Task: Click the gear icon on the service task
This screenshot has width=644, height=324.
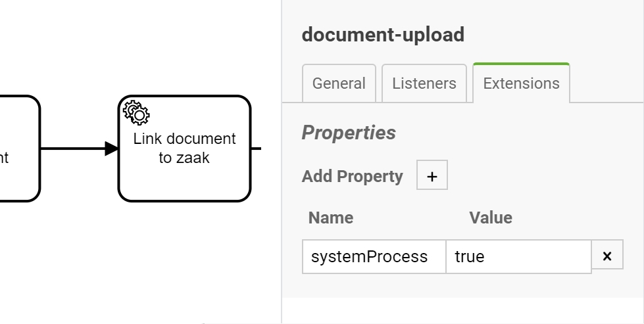Action: click(136, 113)
